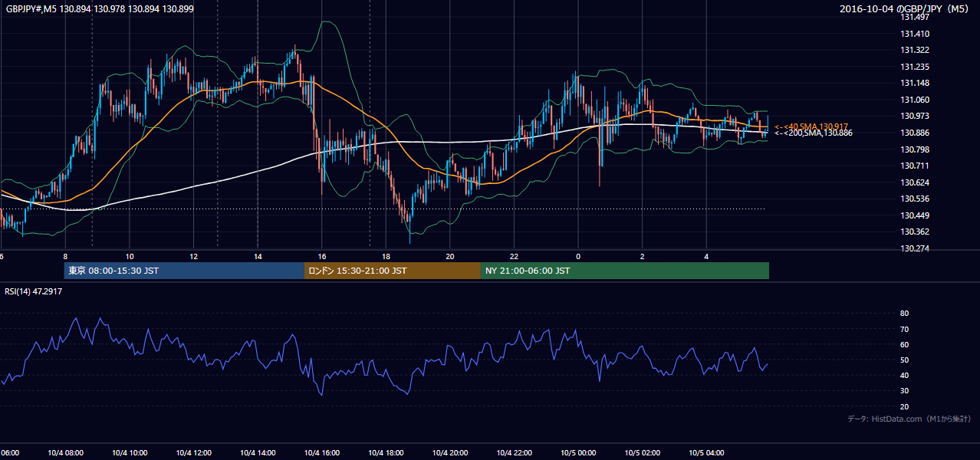Click the 200 SMA 130.886 line label
980x460 pixels.
813,133
